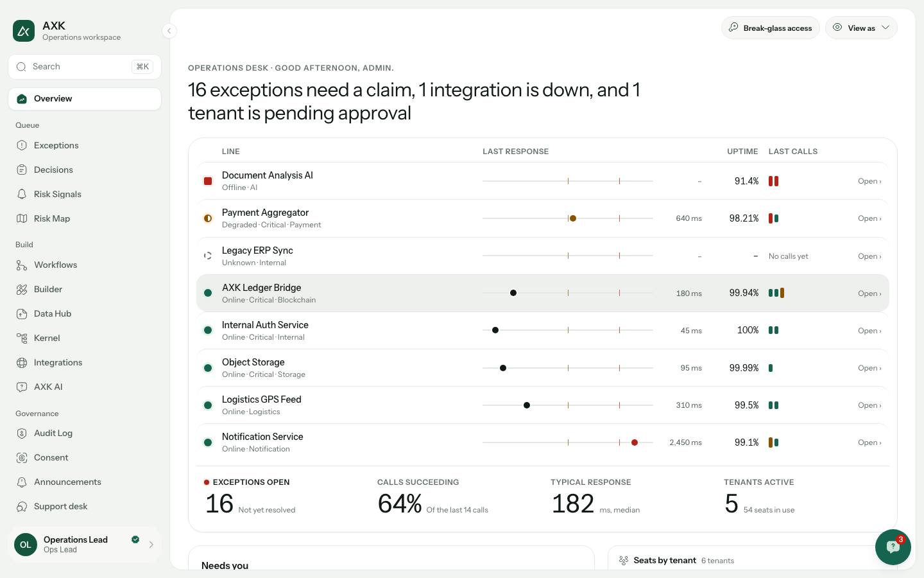The image size is (924, 578).
Task: Open the AXK Ledger Bridge row
Action: [542, 293]
